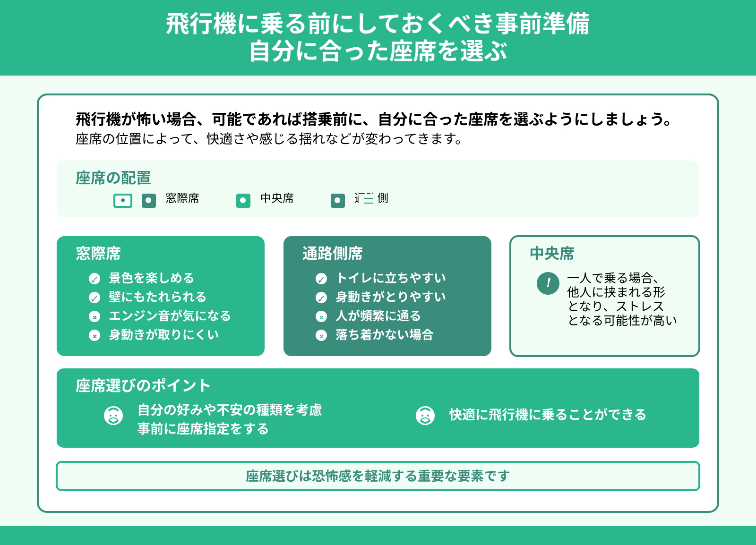
Task: Click cross icon next to 落ち着かない場合
Action: pyautogui.click(x=321, y=335)
